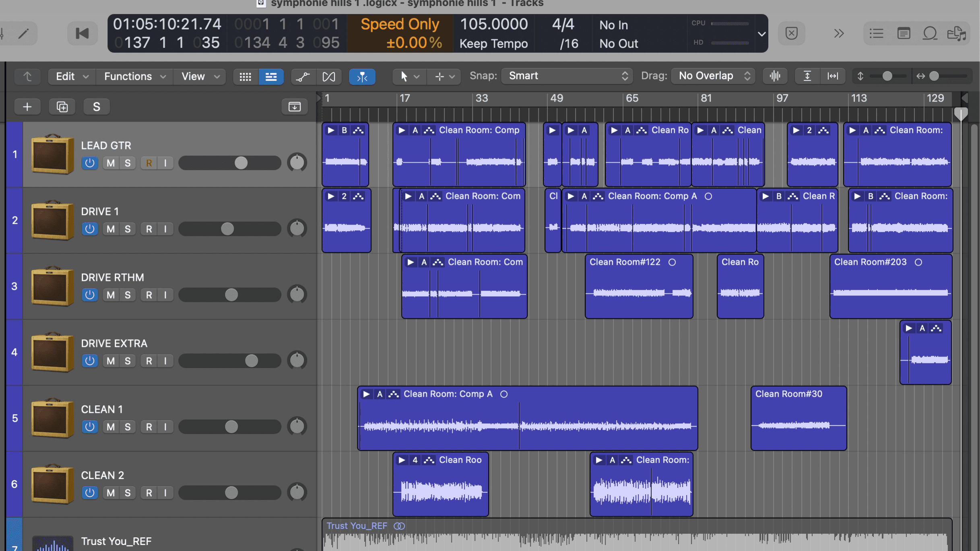Image resolution: width=980 pixels, height=551 pixels.
Task: Open the Edit menu
Action: [x=72, y=76]
